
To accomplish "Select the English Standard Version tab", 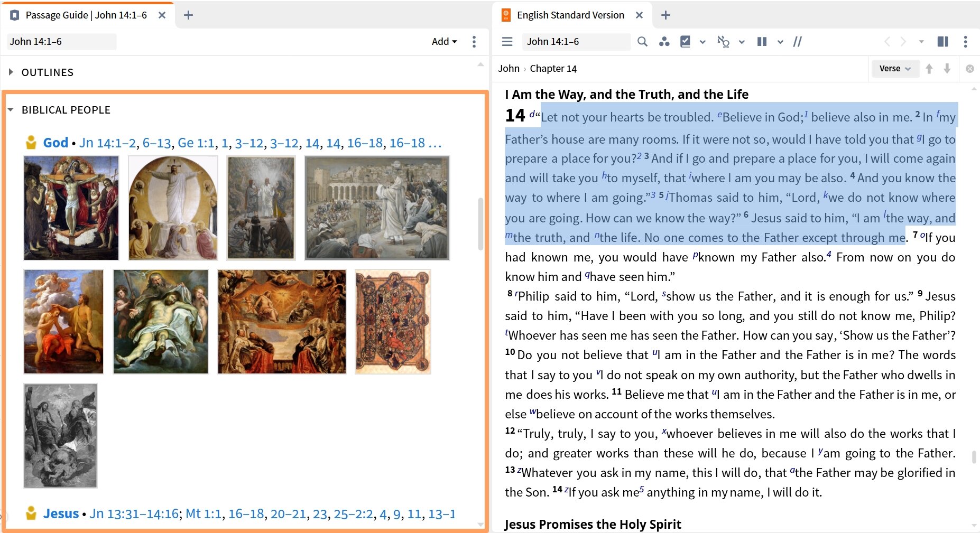I will 570,15.
